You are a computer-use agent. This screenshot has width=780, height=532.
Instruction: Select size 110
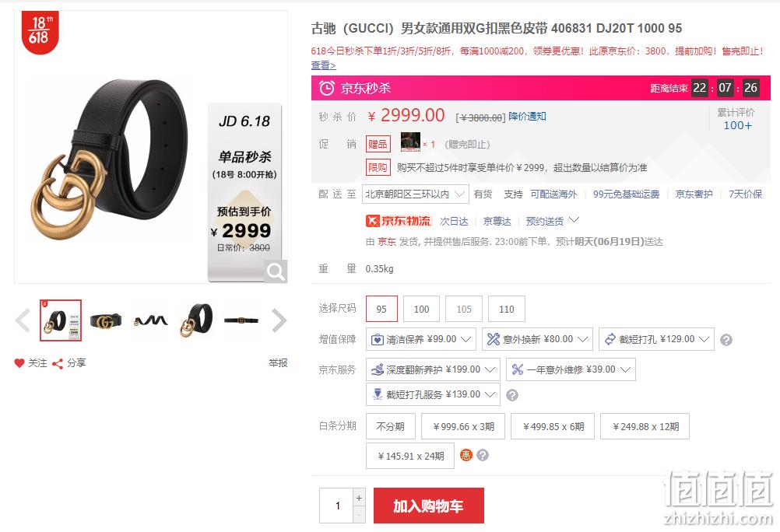(x=507, y=309)
